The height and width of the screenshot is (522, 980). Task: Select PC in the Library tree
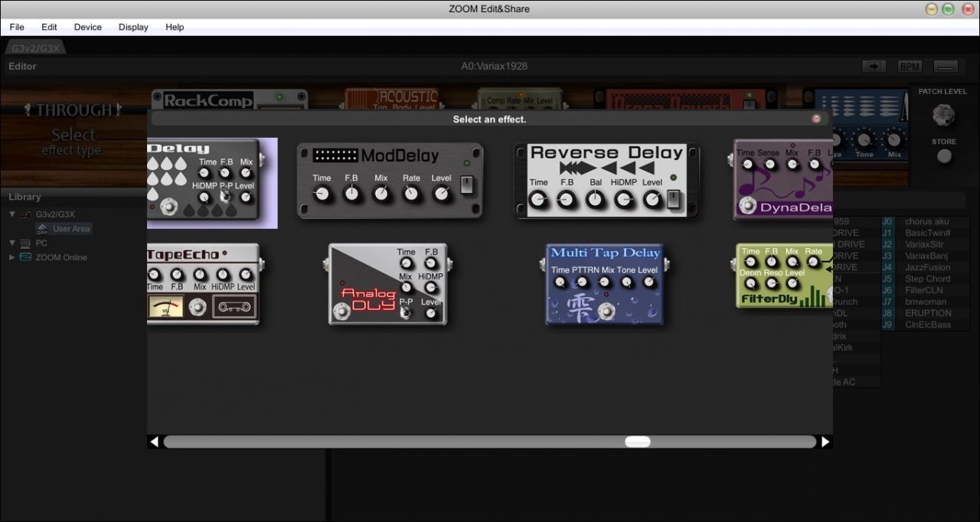pyautogui.click(x=41, y=243)
